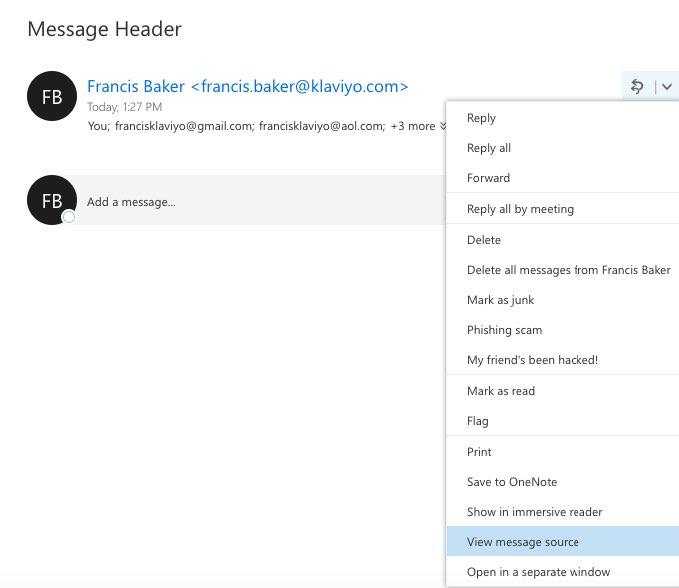Click the FB avatar beside Add a message
The image size is (679, 588).
pos(52,200)
